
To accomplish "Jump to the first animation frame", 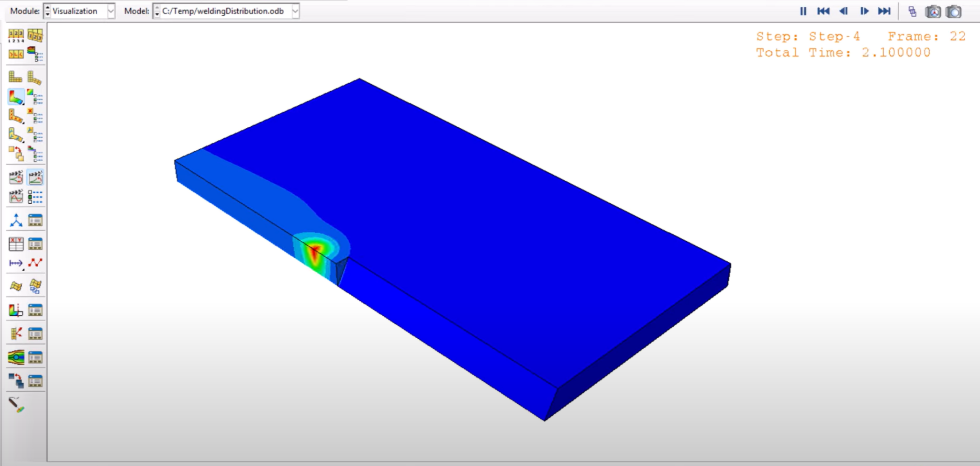I will [824, 11].
